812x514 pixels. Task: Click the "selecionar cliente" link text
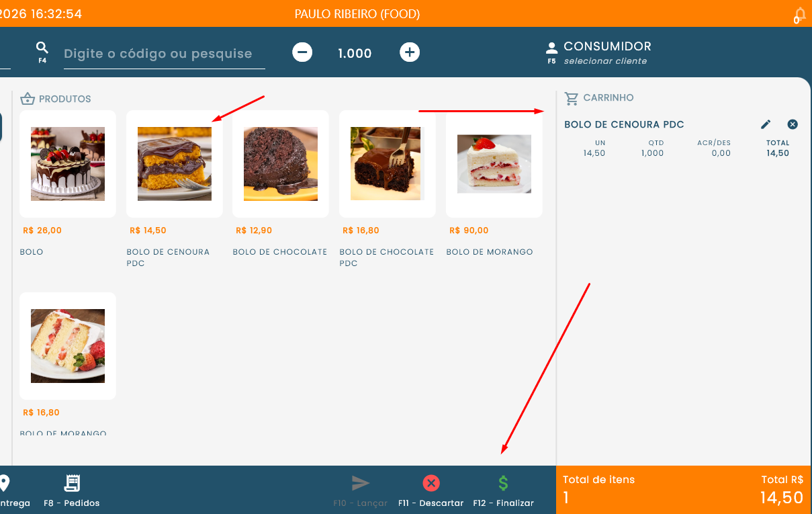pyautogui.click(x=605, y=61)
